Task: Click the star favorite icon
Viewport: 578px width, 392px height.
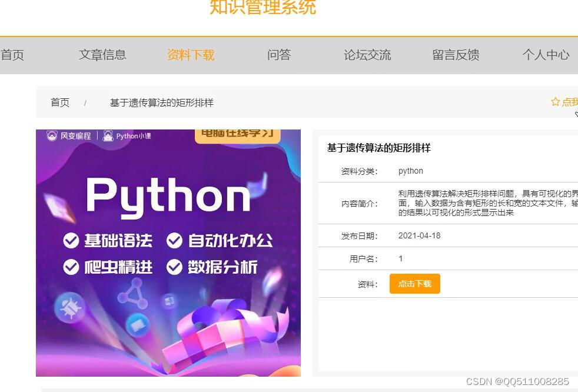Action: click(x=555, y=102)
